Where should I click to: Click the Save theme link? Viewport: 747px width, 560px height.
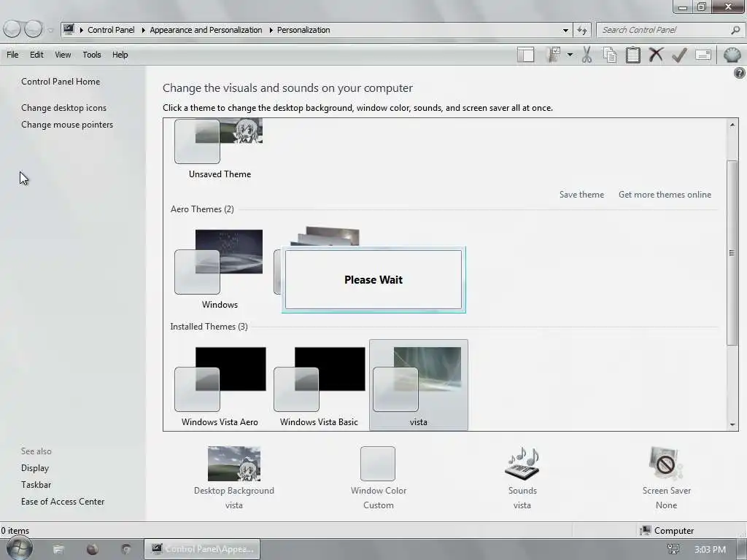(581, 194)
